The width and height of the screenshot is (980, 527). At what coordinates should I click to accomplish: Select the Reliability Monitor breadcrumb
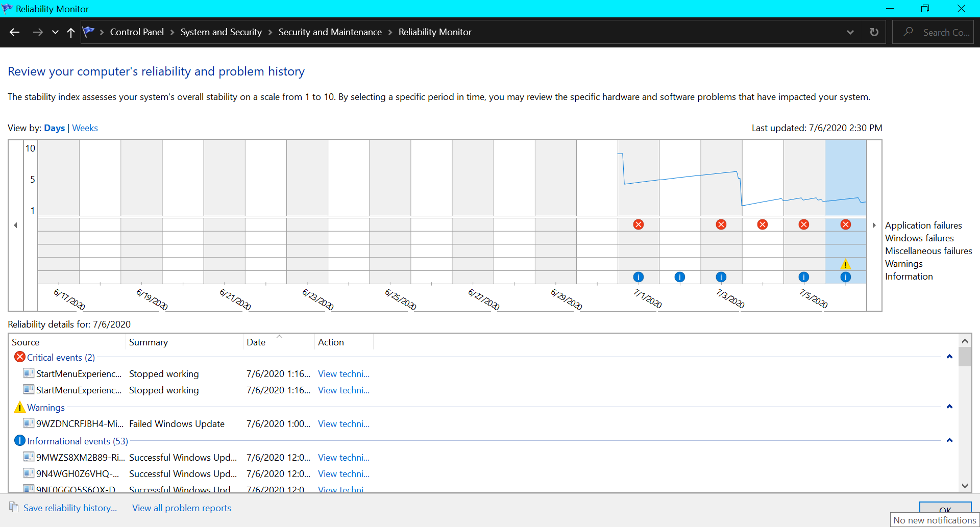coord(435,32)
